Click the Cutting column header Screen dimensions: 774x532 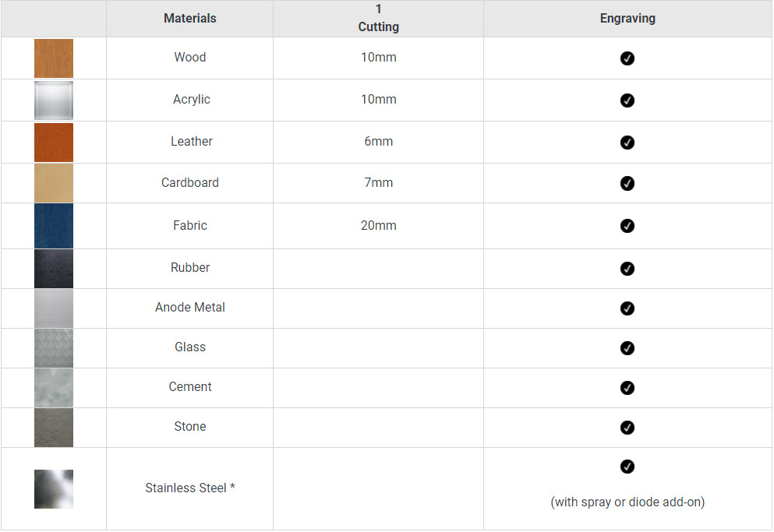coord(379,26)
